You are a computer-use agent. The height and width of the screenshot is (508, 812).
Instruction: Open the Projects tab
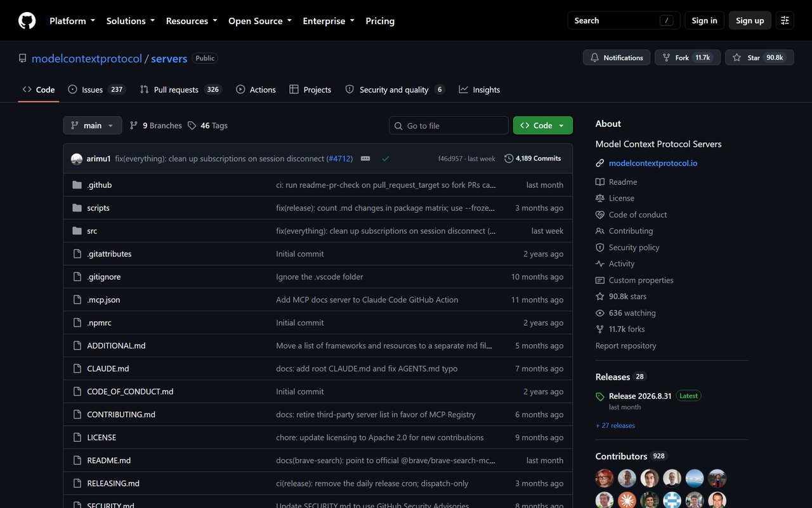pyautogui.click(x=310, y=90)
